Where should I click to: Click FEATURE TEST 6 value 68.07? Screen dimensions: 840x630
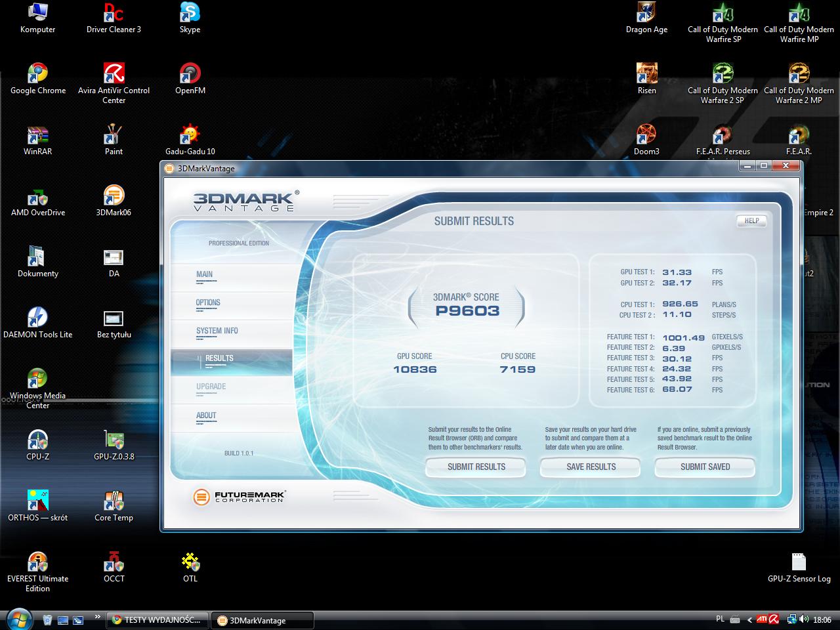pos(677,390)
